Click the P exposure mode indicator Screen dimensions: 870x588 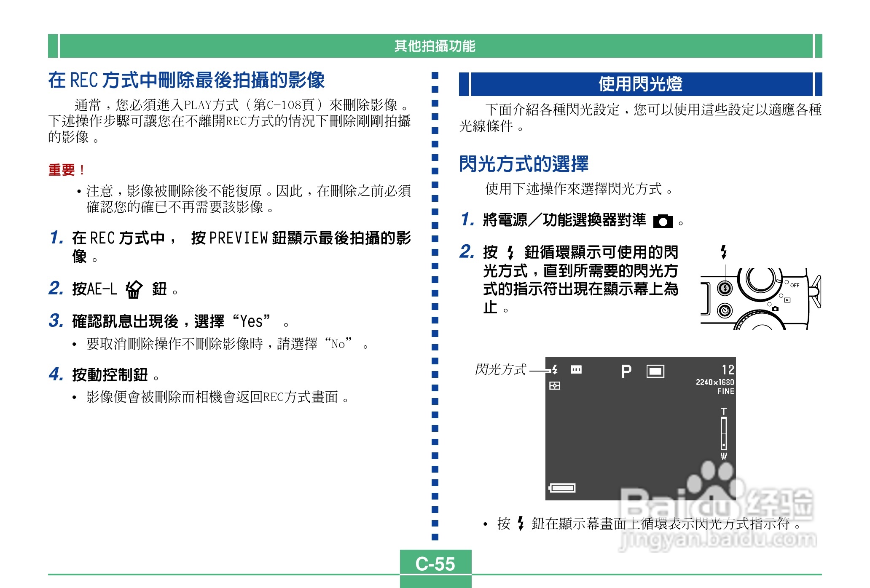pyautogui.click(x=626, y=371)
